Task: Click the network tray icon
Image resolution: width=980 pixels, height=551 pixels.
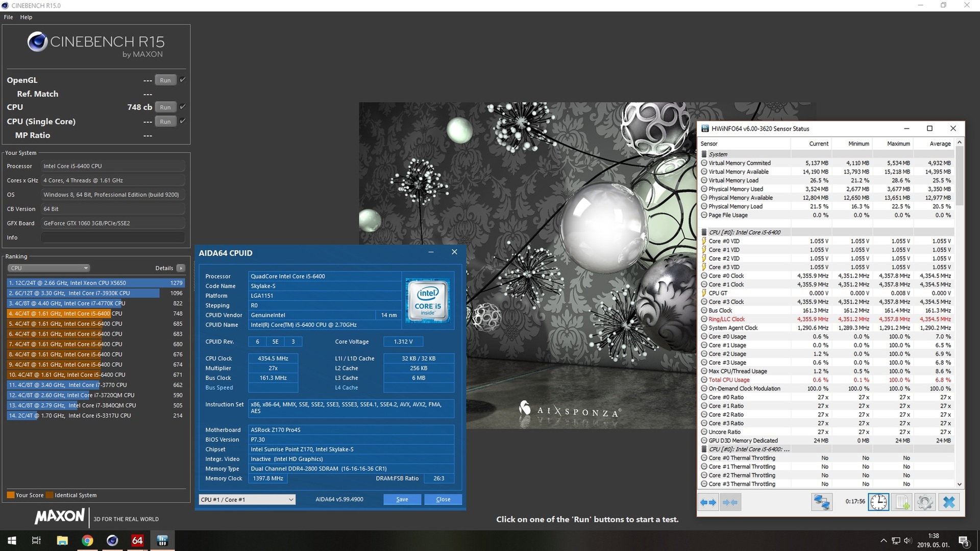Action: [x=896, y=540]
